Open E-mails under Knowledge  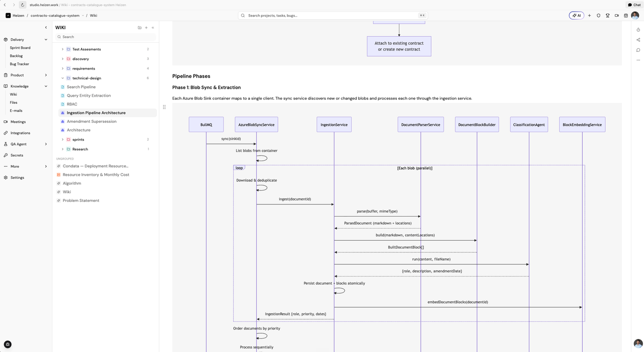click(x=16, y=110)
